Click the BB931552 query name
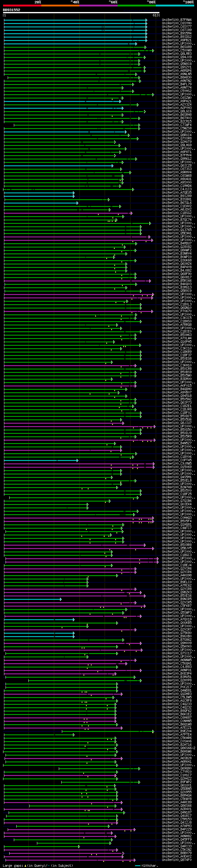Screen dimensions: 197x868 11,10
